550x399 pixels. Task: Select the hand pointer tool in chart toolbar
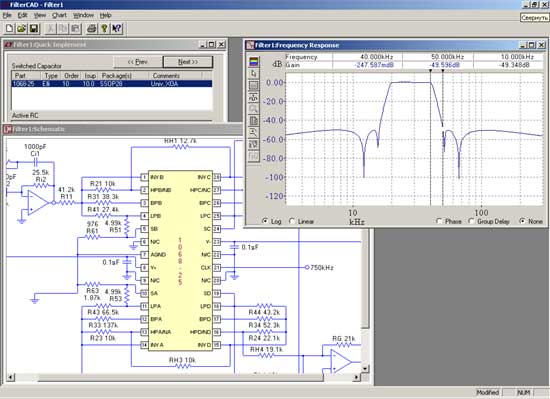tap(254, 74)
